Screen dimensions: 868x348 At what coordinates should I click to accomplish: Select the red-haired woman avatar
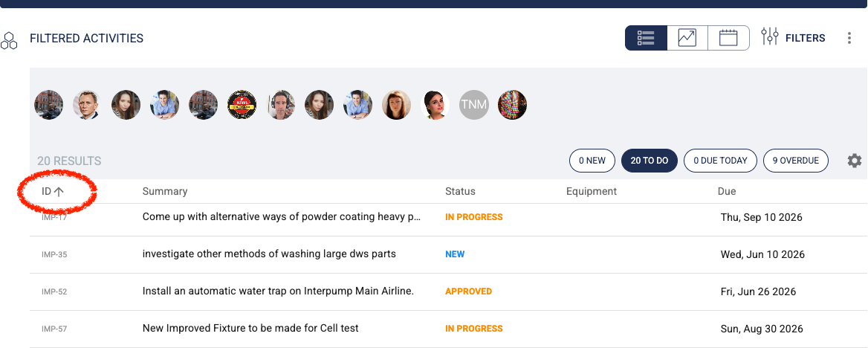point(397,105)
